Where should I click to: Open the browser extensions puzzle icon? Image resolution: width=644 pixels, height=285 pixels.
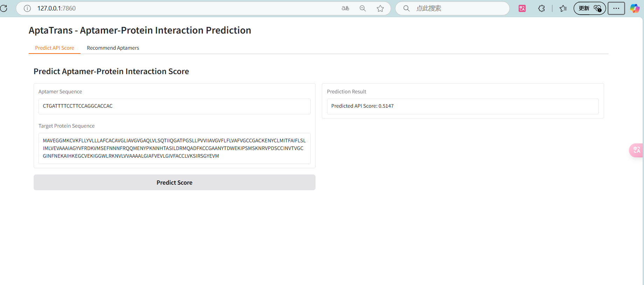541,8
